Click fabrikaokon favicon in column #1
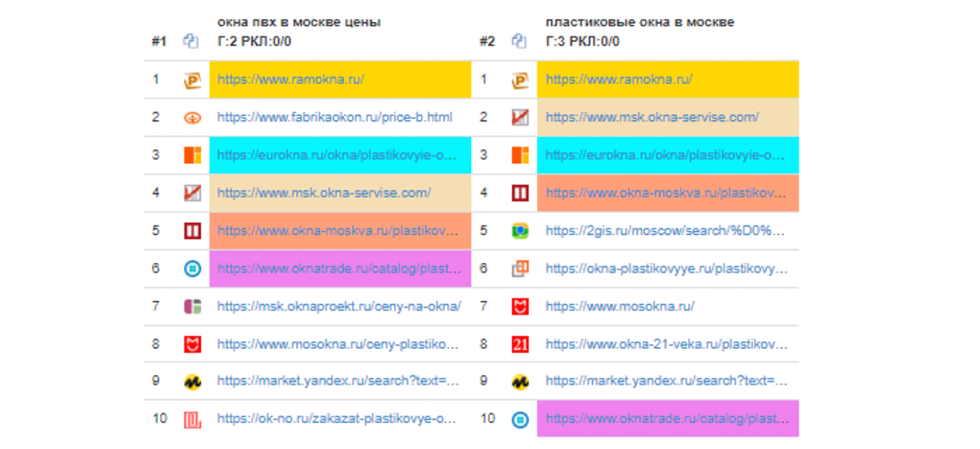This screenshot has height=449, width=980. coord(193,118)
